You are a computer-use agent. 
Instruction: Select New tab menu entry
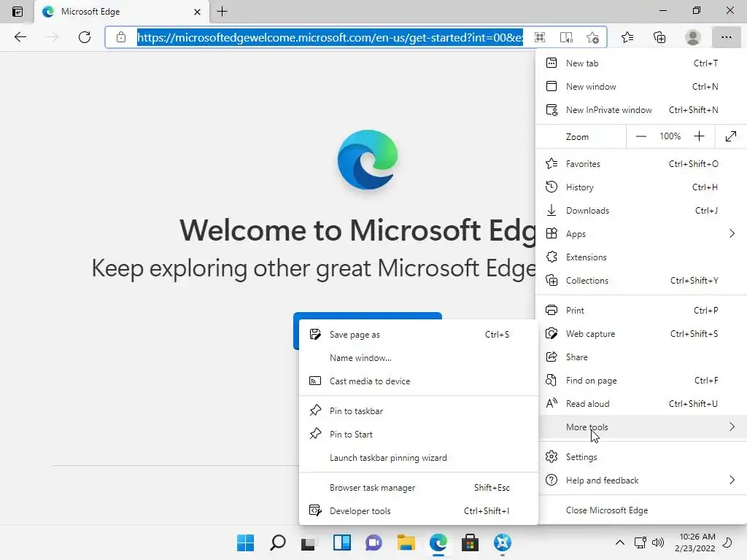(641, 63)
